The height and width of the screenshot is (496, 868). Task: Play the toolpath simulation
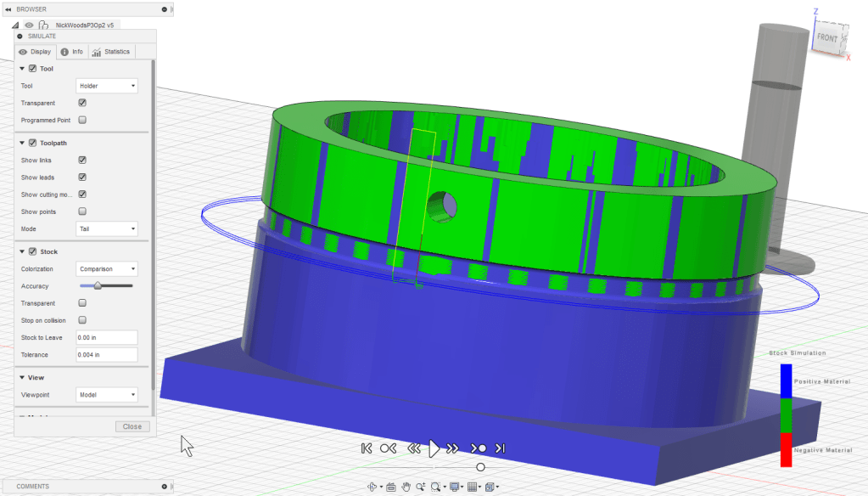(x=434, y=448)
